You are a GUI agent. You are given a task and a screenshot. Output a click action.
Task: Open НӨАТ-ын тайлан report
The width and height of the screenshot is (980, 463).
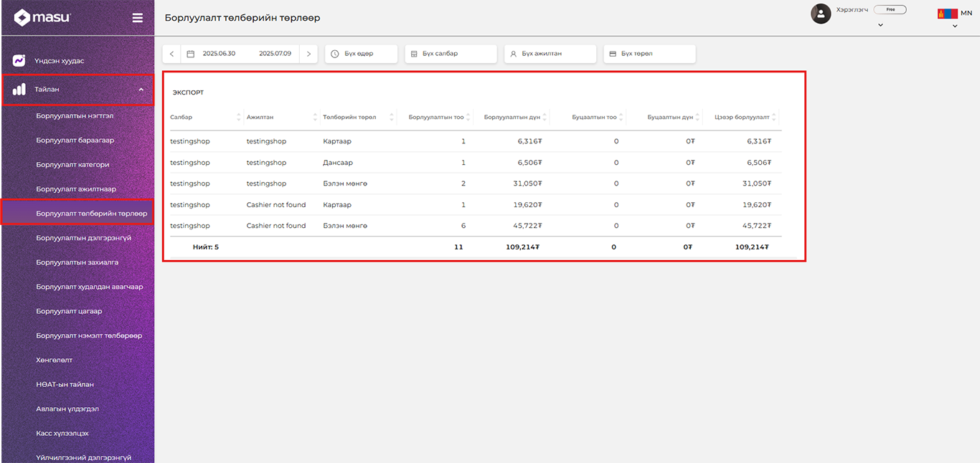(65, 385)
